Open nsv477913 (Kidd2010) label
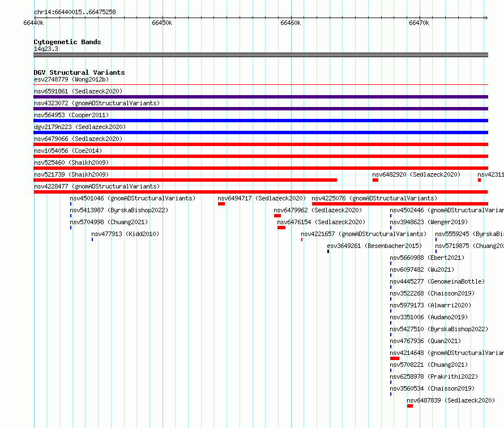The width and height of the screenshot is (504, 428). tap(125, 234)
